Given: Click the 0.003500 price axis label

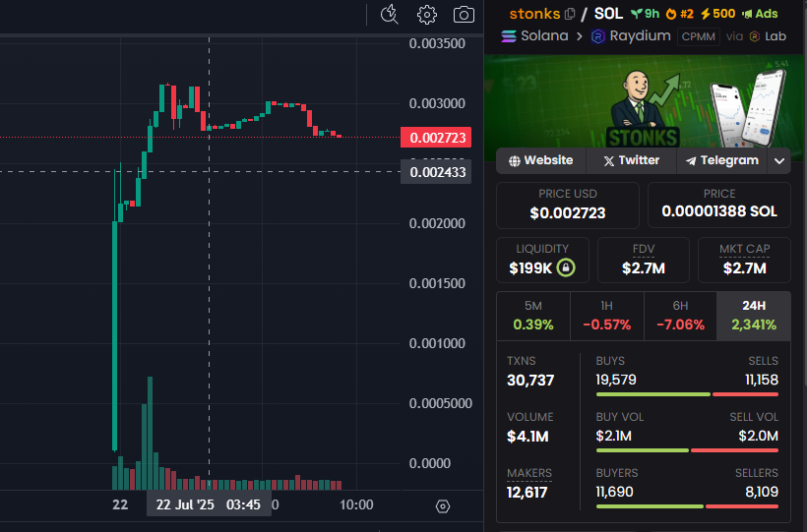Looking at the screenshot, I should coord(437,43).
